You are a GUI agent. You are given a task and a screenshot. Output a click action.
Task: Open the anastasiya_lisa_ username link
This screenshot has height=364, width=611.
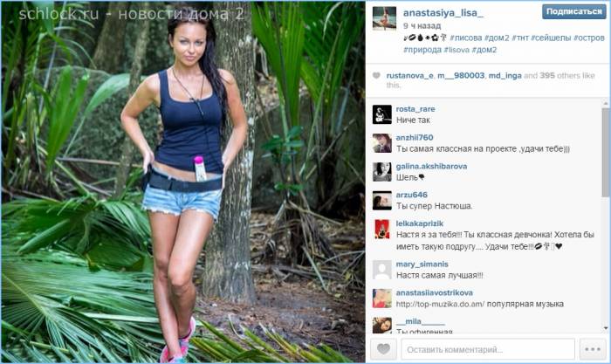[443, 13]
